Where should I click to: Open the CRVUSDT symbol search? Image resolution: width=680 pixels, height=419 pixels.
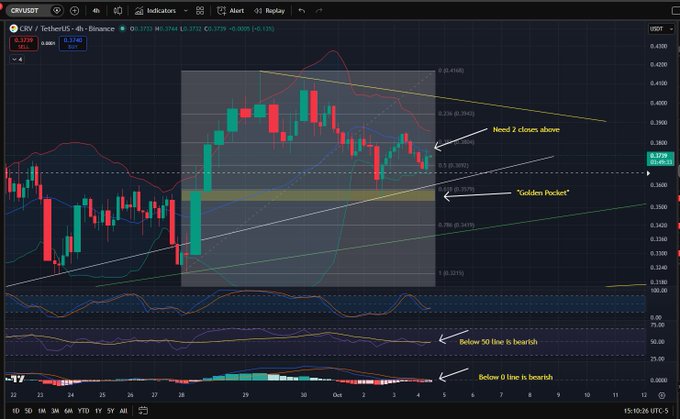(x=26, y=10)
